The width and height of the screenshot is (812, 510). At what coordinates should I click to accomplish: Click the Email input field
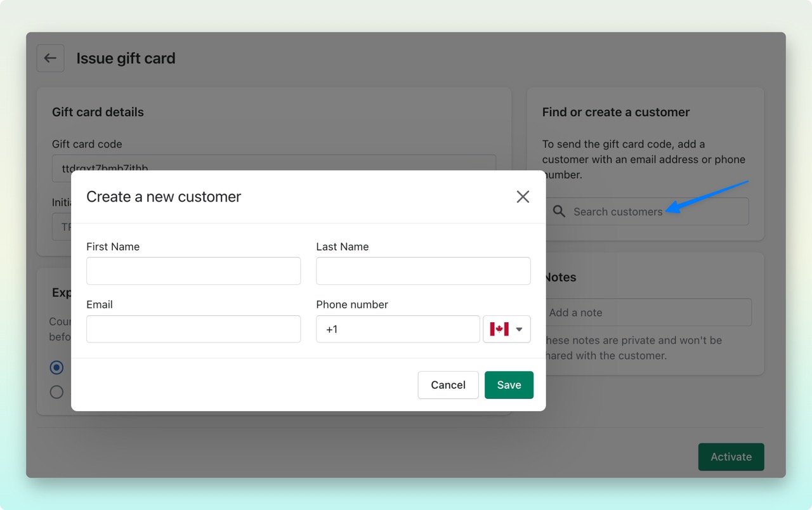193,329
